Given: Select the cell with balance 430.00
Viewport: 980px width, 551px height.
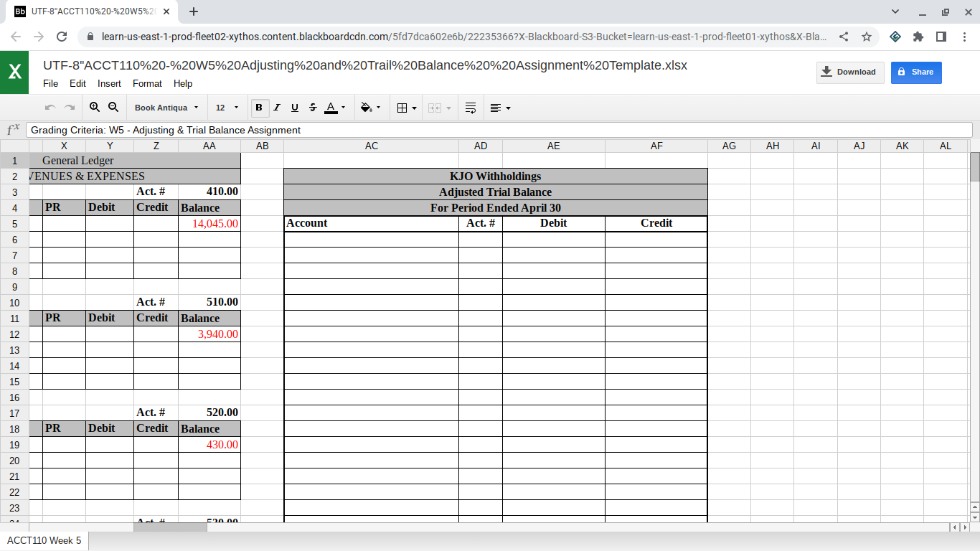Looking at the screenshot, I should click(209, 444).
